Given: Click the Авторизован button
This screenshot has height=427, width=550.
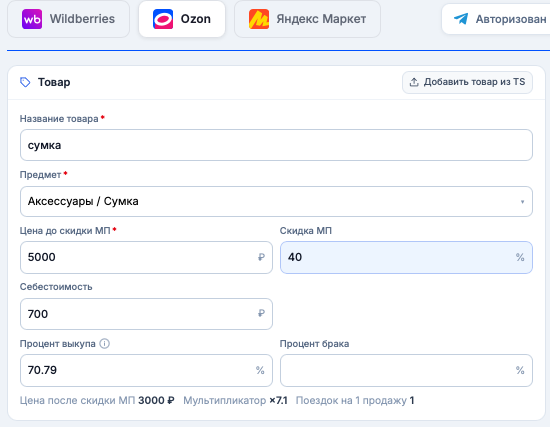Looking at the screenshot, I should [x=496, y=19].
